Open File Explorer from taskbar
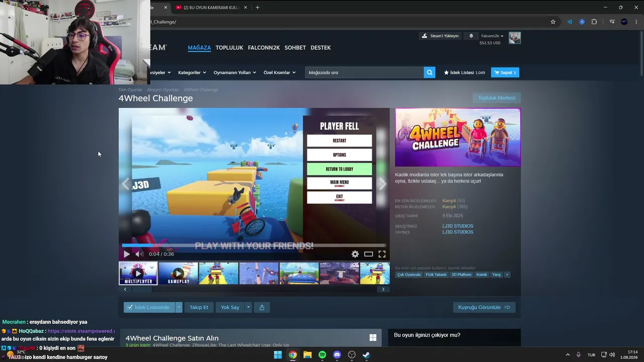The width and height of the screenshot is (644, 362). tap(307, 355)
